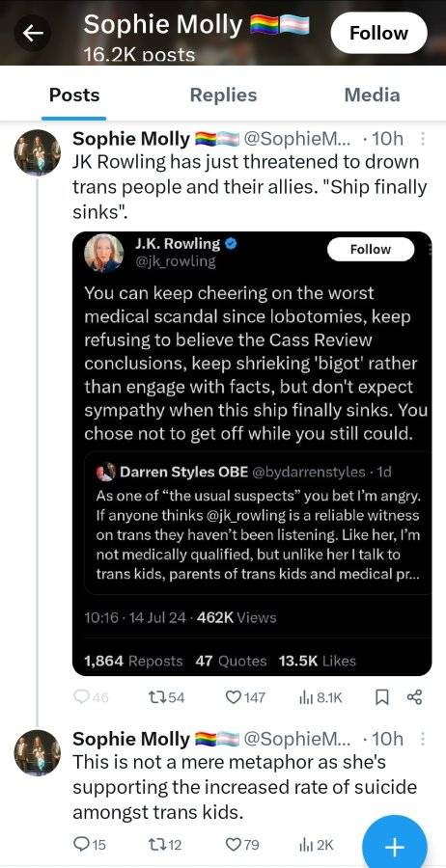This screenshot has height=868, width=446.
Task: Go back using the arrow icon
Action: [33, 33]
